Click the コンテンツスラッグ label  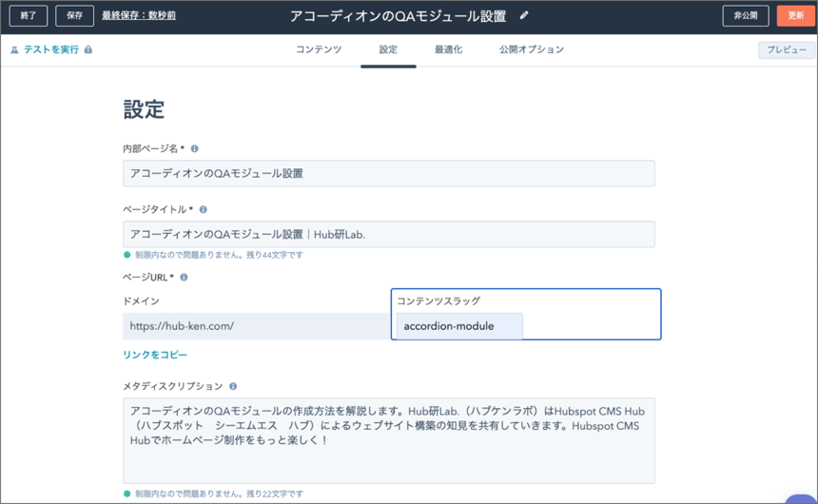[x=438, y=301]
